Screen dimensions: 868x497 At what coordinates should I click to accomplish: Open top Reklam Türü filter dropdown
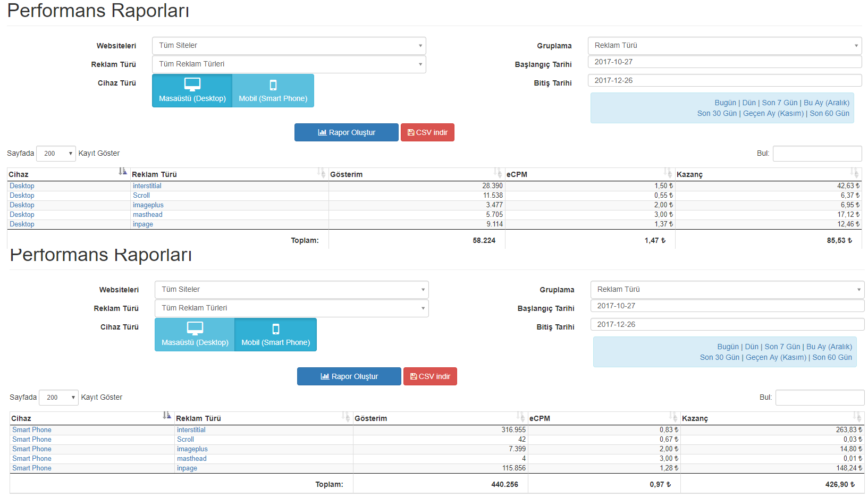click(289, 64)
